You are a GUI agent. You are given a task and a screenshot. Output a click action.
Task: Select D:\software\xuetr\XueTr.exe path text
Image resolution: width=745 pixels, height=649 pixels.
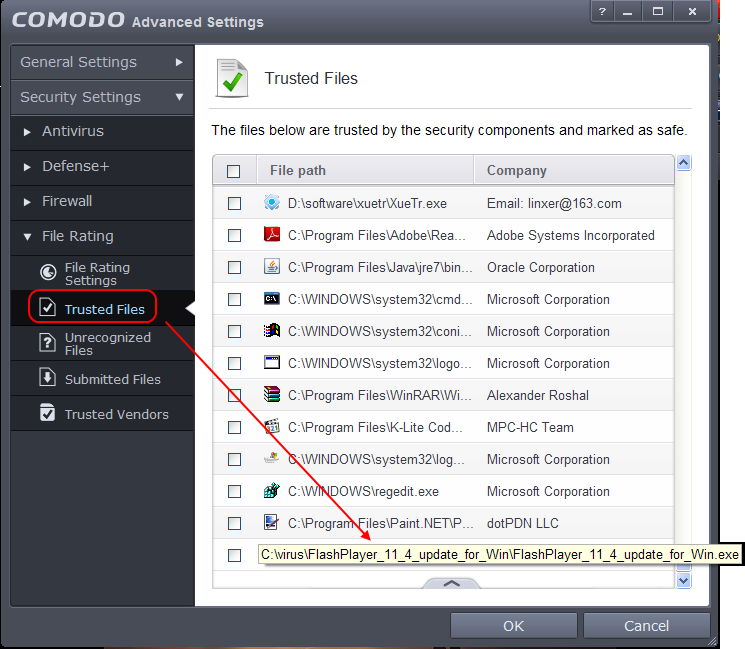[x=367, y=203]
